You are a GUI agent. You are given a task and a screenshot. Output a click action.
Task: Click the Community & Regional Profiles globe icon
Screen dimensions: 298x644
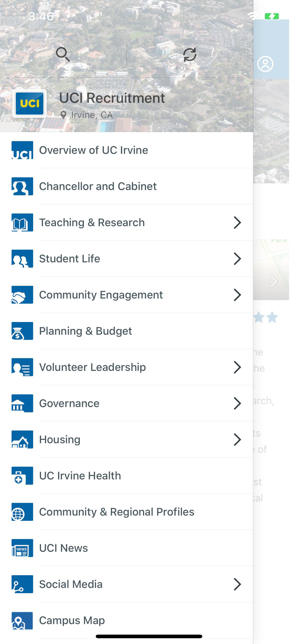(22, 512)
